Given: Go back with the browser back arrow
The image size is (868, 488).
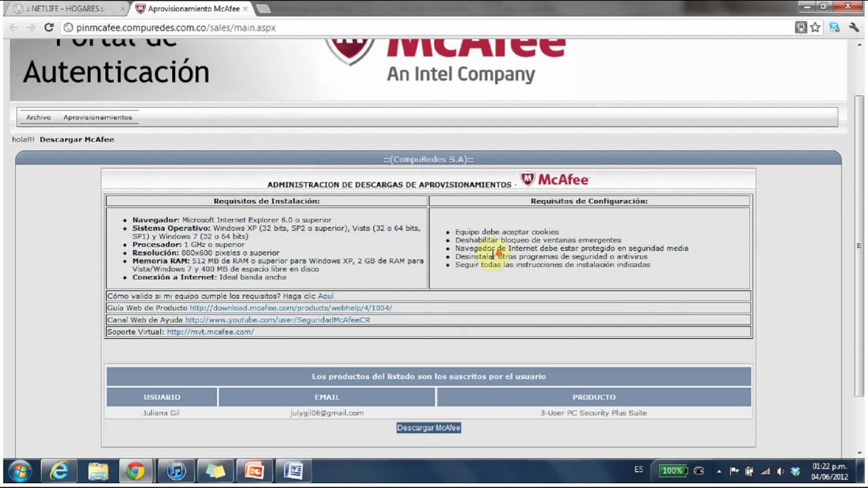Looking at the screenshot, I should click(x=14, y=28).
